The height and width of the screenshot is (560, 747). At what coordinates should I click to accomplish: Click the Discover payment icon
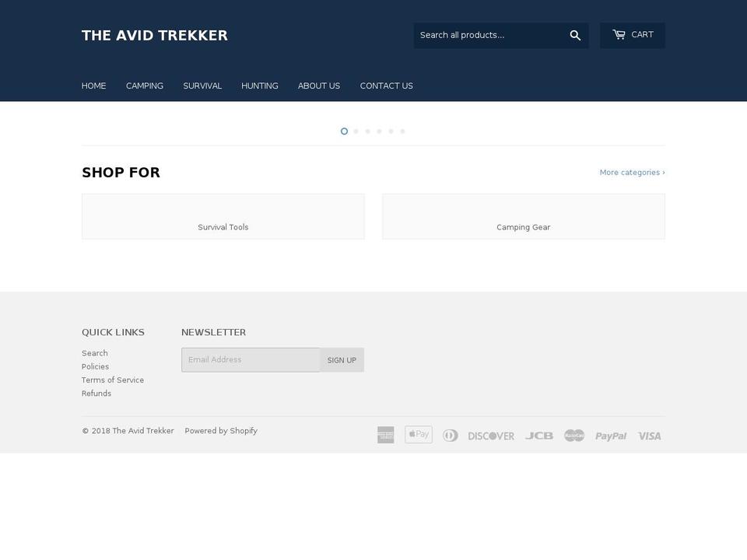[491, 436]
